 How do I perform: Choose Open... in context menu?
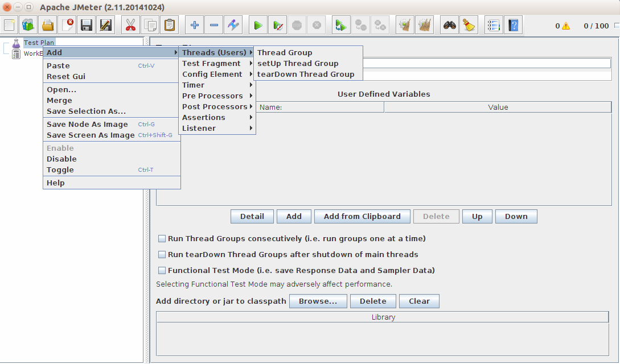112,90
